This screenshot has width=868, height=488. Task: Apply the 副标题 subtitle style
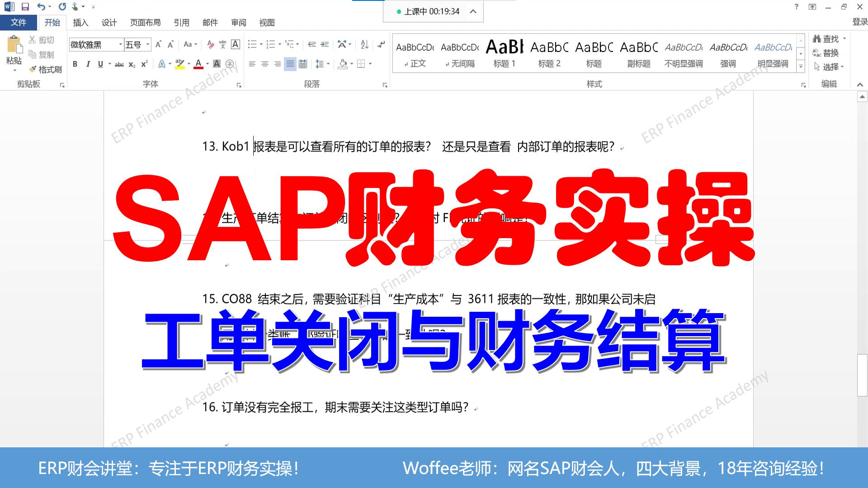click(639, 53)
